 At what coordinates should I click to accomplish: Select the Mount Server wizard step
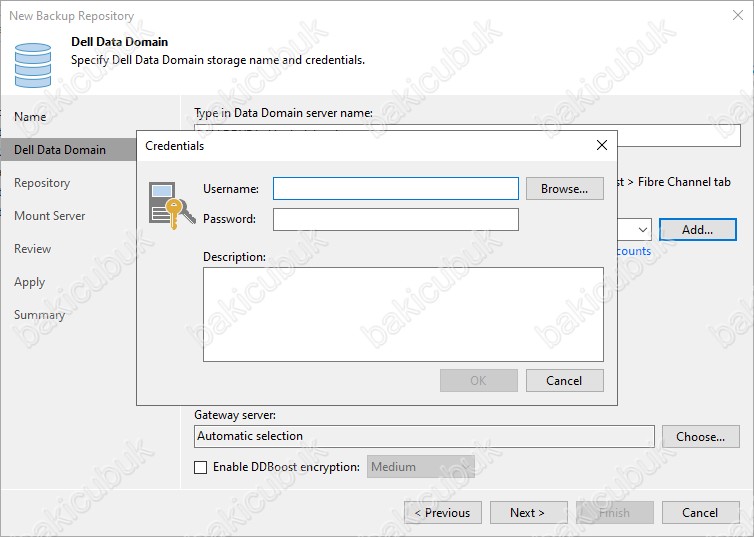point(50,216)
